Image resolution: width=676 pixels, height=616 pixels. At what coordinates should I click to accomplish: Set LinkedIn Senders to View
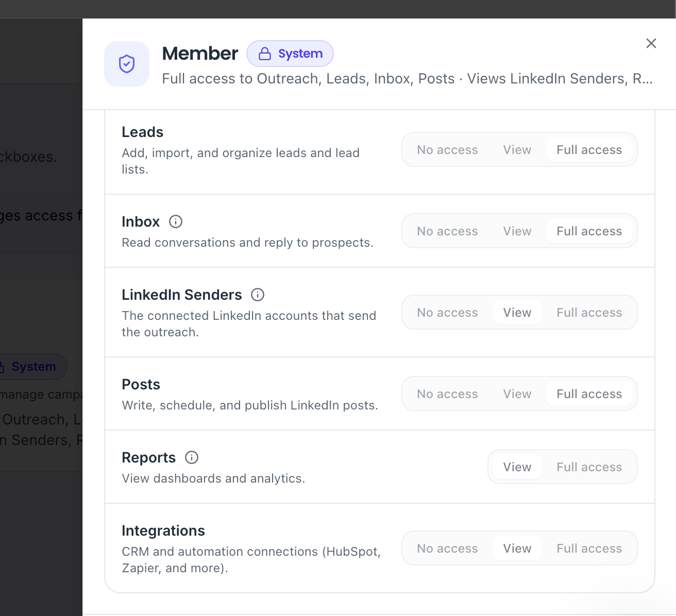coord(517,313)
